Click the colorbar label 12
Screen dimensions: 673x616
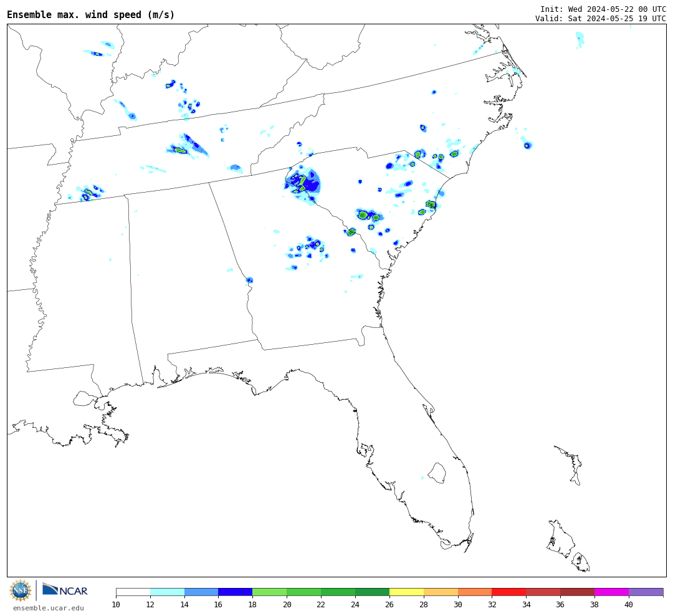click(x=150, y=604)
